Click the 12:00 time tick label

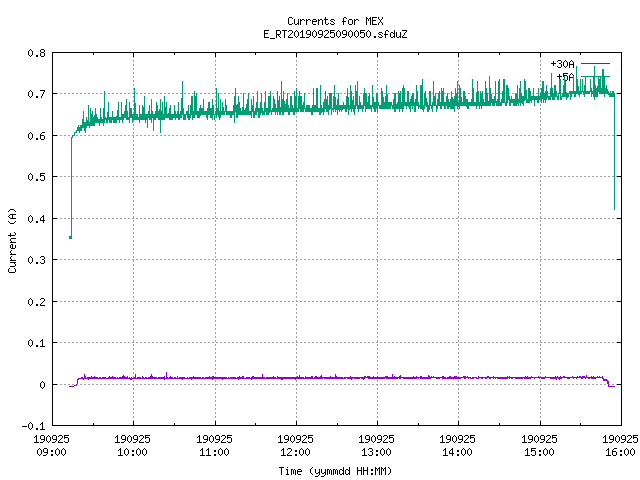tap(296, 452)
